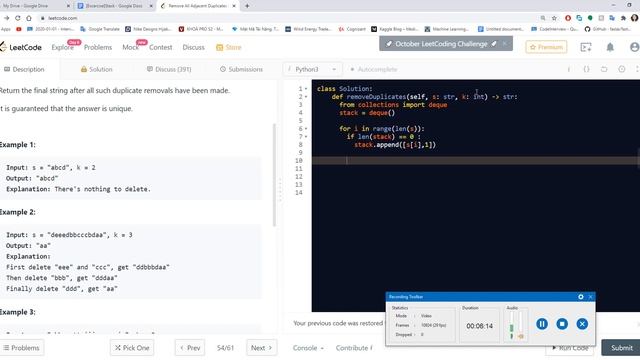Open Google Translate bookmark
640x360 pixels.
(x=100, y=29)
